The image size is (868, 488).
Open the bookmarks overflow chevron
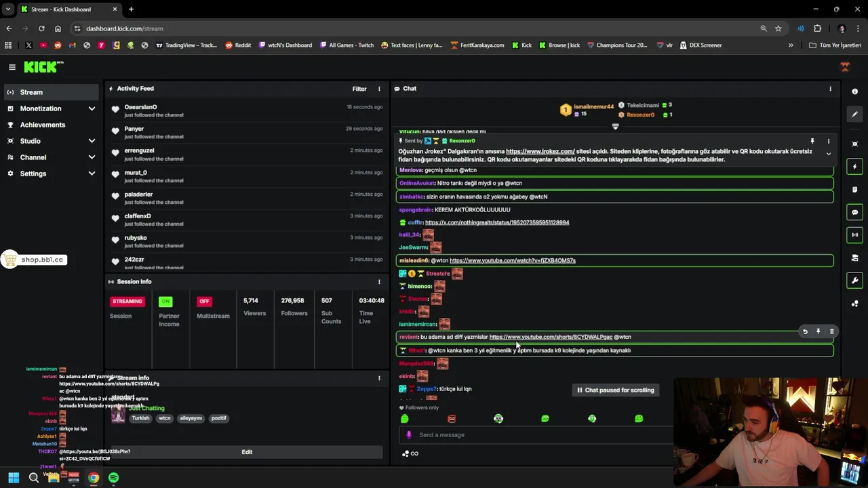pos(791,45)
